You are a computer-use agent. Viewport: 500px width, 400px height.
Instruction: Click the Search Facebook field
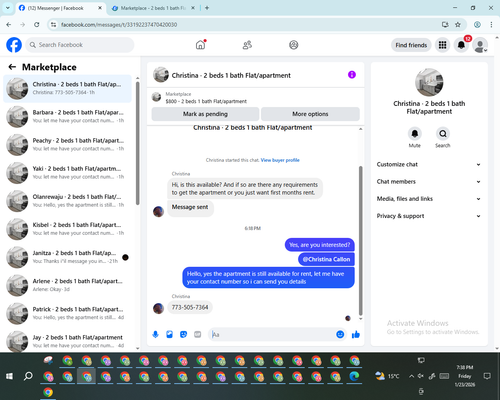tap(80, 45)
